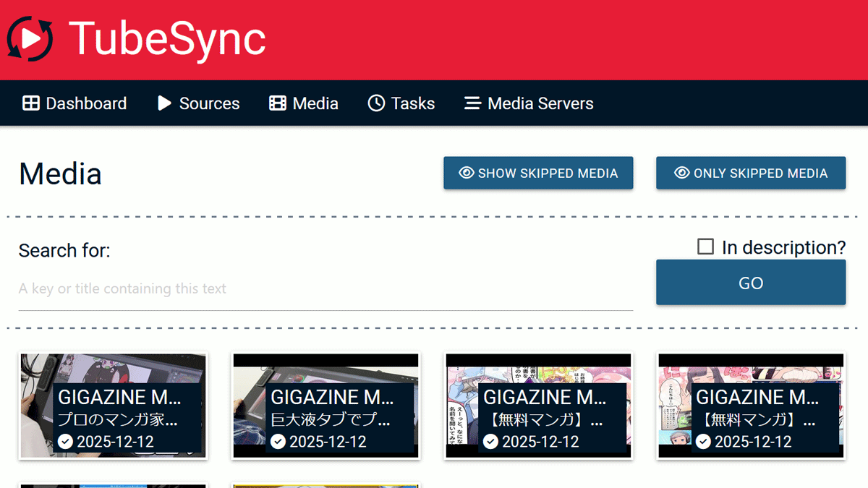The height and width of the screenshot is (488, 868).
Task: Click the TubeSync title text
Action: point(167,38)
